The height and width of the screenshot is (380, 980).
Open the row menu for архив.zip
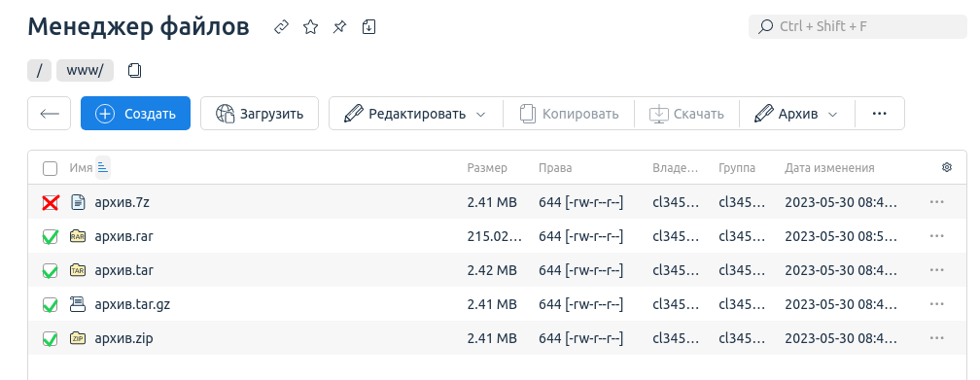click(x=937, y=338)
